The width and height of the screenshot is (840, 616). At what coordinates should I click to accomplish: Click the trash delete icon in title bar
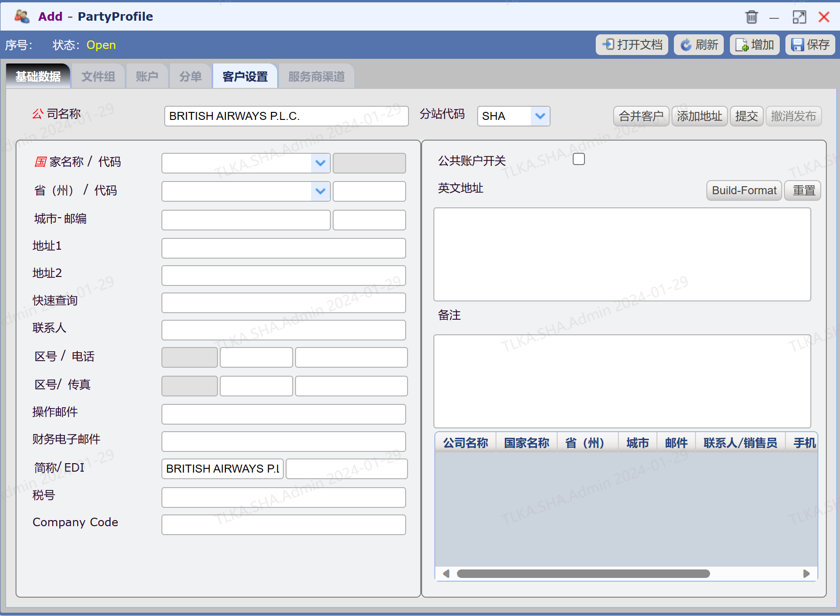tap(752, 17)
